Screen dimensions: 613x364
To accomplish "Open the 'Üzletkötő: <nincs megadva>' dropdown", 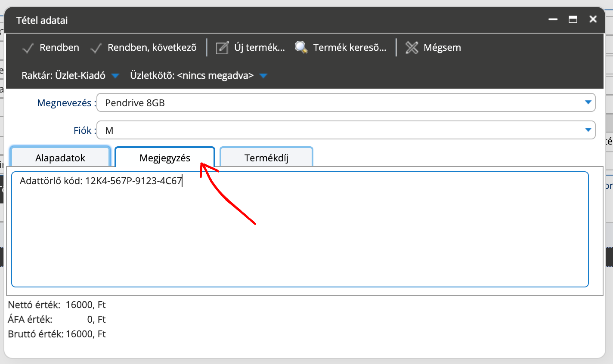I will (263, 76).
